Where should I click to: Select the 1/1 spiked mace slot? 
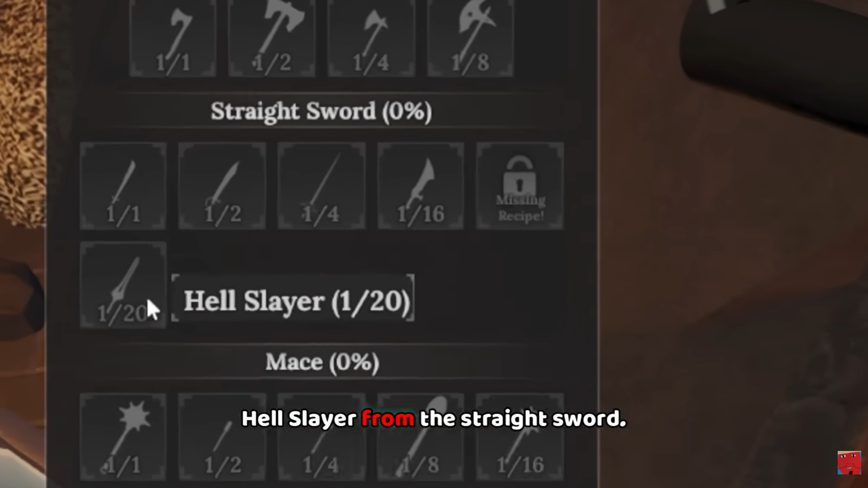point(123,436)
